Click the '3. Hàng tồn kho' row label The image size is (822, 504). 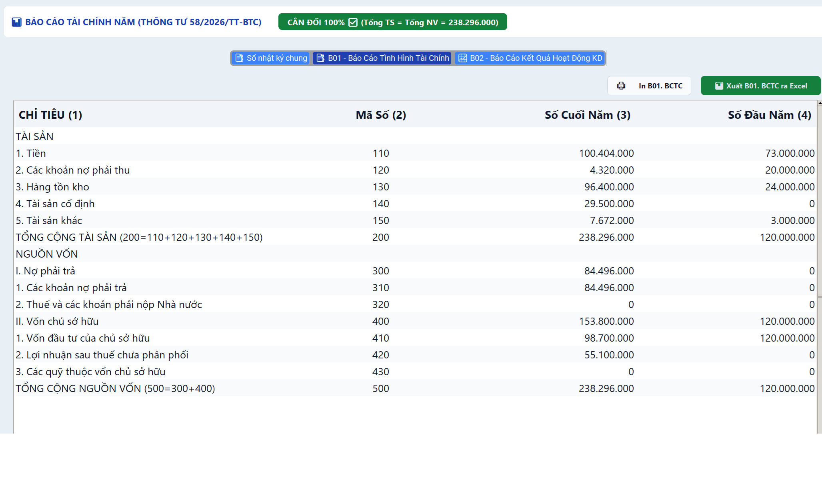pyautogui.click(x=52, y=187)
